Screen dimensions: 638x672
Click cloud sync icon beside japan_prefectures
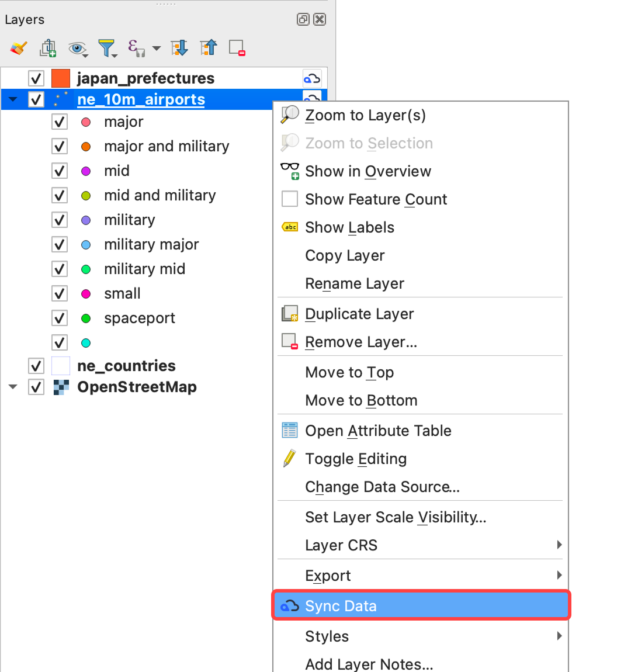[312, 78]
